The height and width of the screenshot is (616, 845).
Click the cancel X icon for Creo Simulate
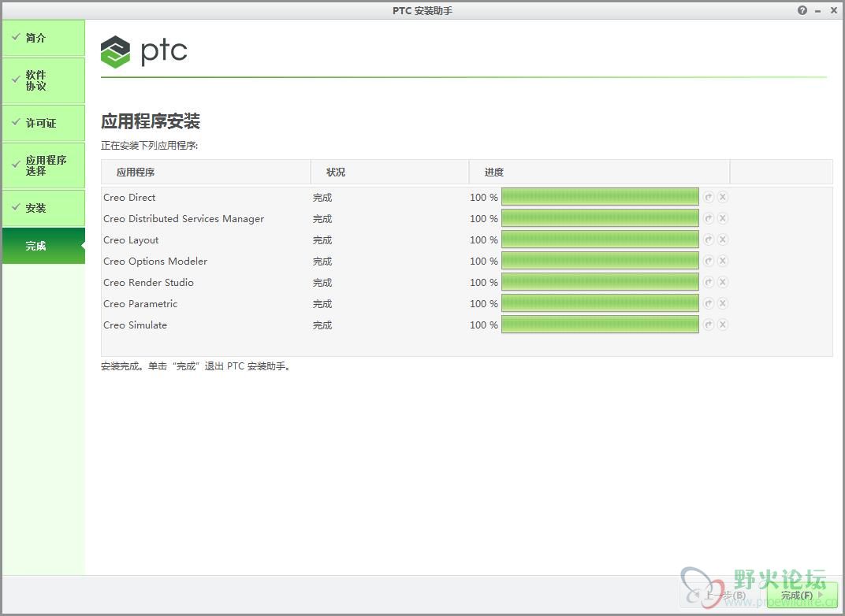click(723, 325)
